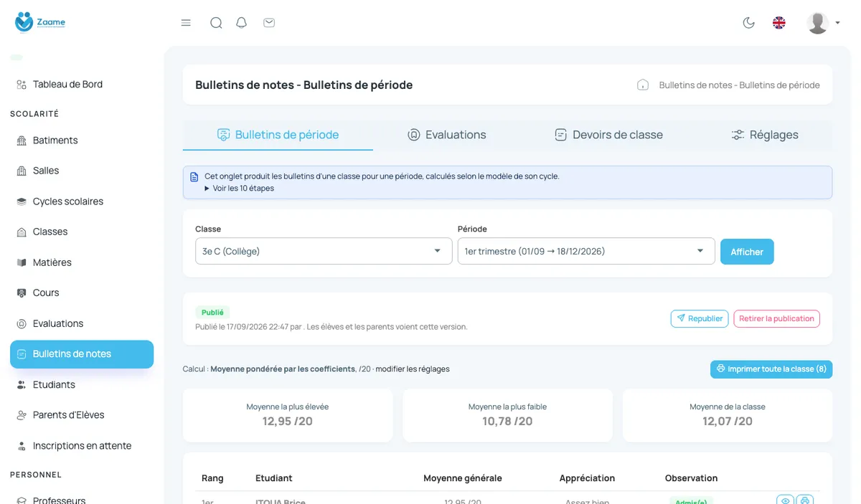
Task: Follow the "modifier les réglages" link
Action: coord(413,369)
